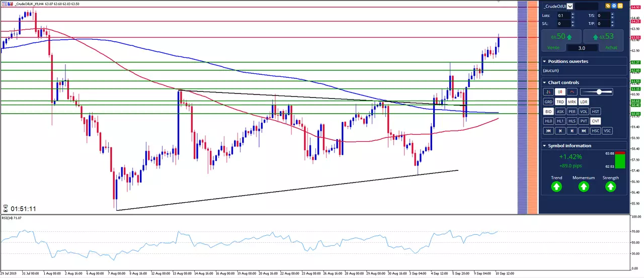Screen dimensions: 644x278
Task: Step the chart back one bar
Action: 560,131
